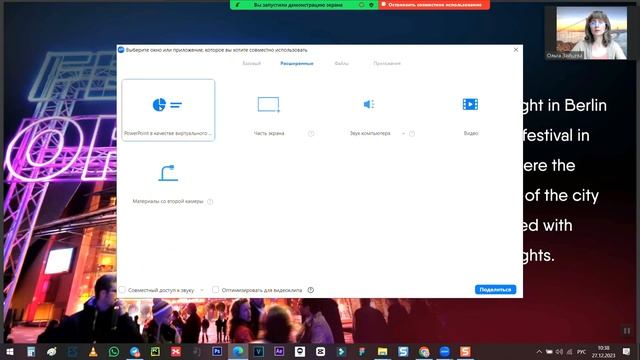Switch to the 'Расширенные' tab
Viewport: 640px width, 360px height.
pyautogui.click(x=297, y=63)
